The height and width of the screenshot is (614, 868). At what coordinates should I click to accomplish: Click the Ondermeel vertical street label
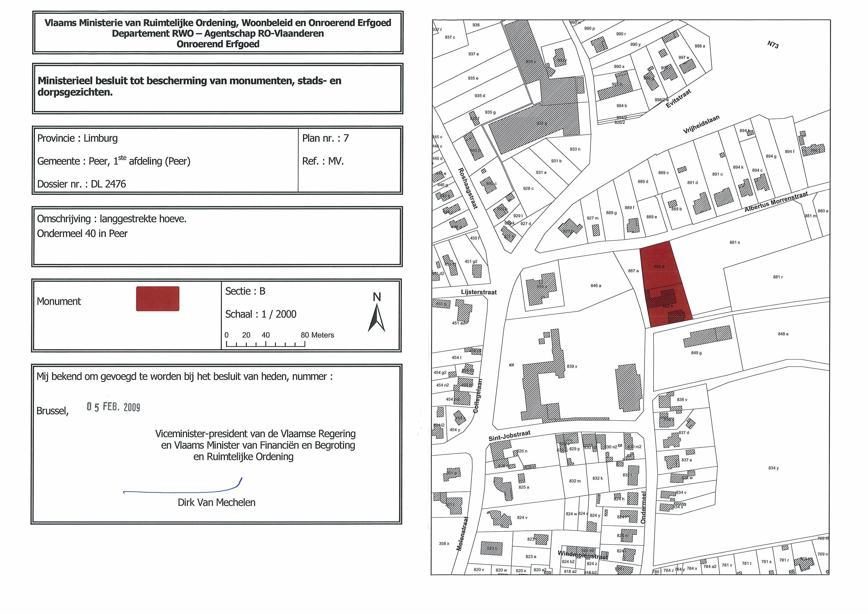(x=643, y=507)
